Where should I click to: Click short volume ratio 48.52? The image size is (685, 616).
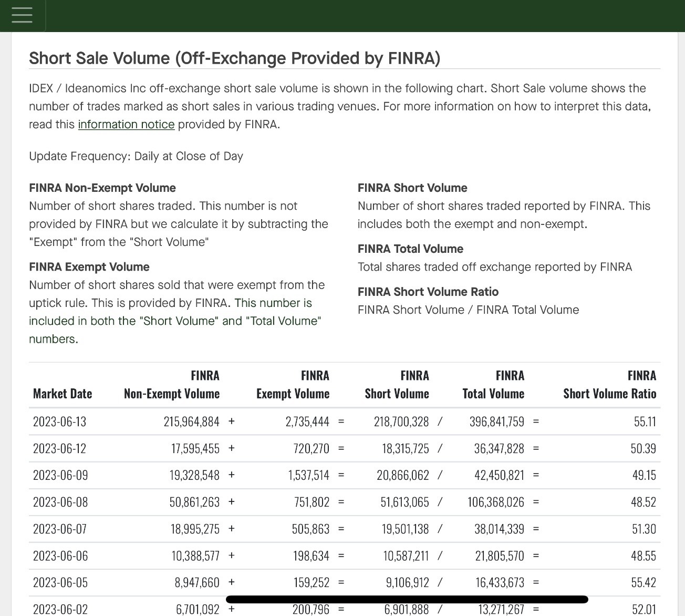(644, 502)
